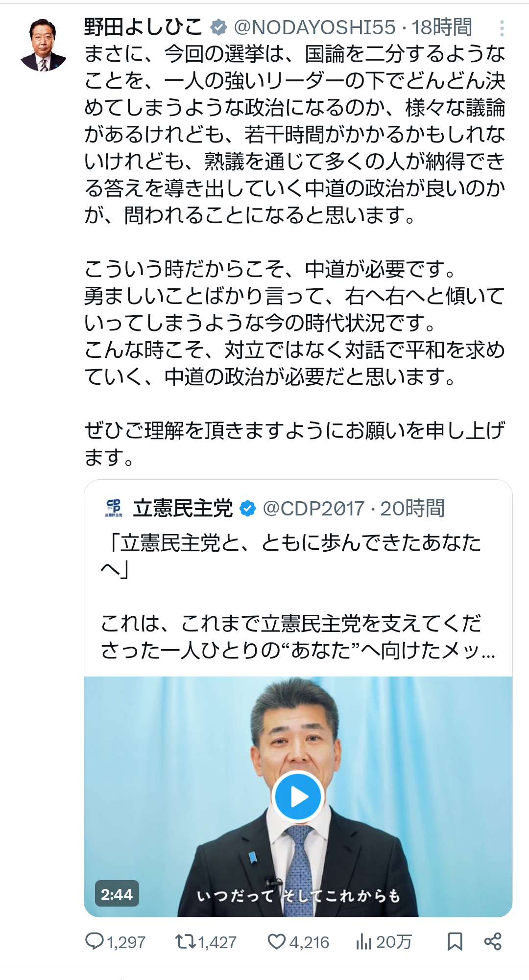
Task: Bookmark this tweet
Action: point(455,941)
